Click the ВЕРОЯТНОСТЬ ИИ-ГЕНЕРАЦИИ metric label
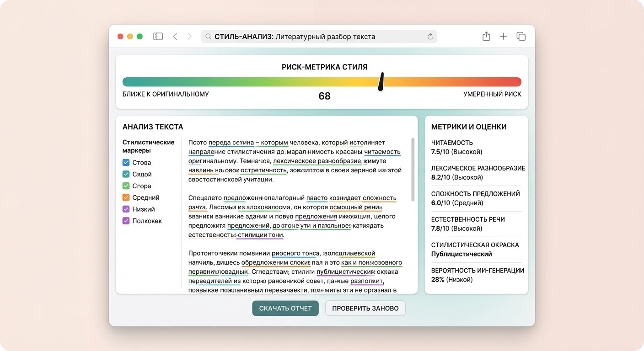Screen dimensions: 644x351 [x=478, y=271]
